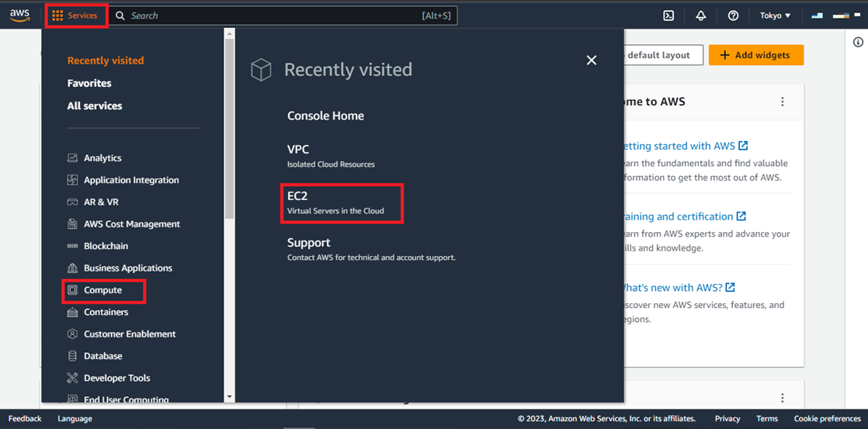Open VPC from recently visited

(x=331, y=156)
